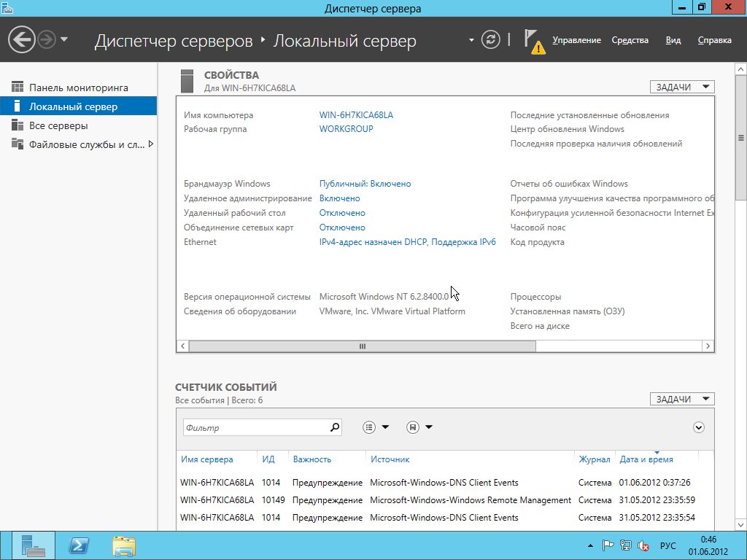This screenshot has height=560, width=747.
Task: Select event row dated 01.06.2012 0:37:26
Action: tap(445, 483)
